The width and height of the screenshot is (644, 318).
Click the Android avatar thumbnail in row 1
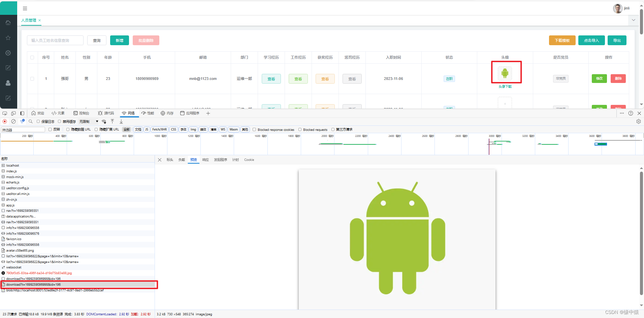click(505, 73)
